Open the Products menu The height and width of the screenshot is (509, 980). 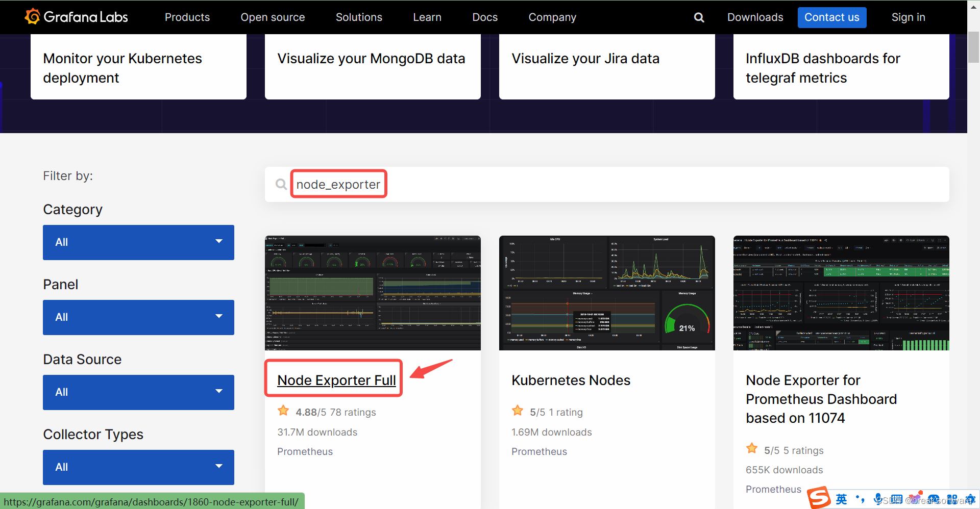(x=187, y=17)
